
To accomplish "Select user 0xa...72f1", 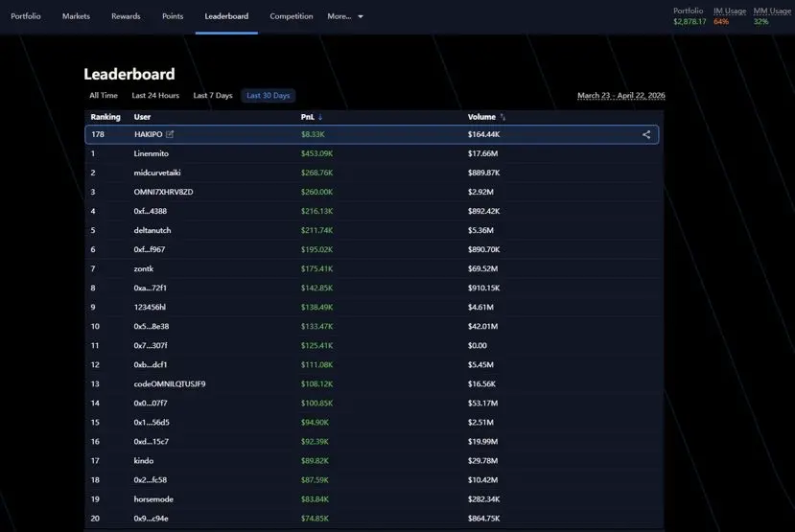I will point(150,289).
